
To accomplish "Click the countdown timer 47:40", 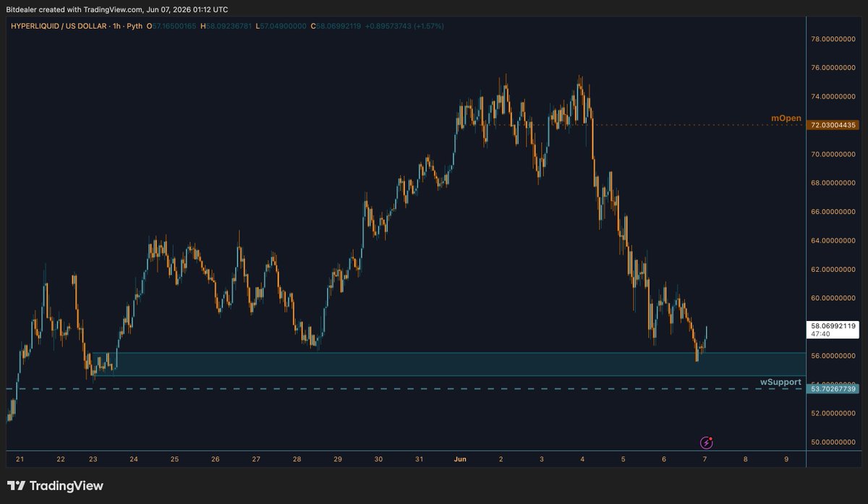I will click(x=820, y=335).
